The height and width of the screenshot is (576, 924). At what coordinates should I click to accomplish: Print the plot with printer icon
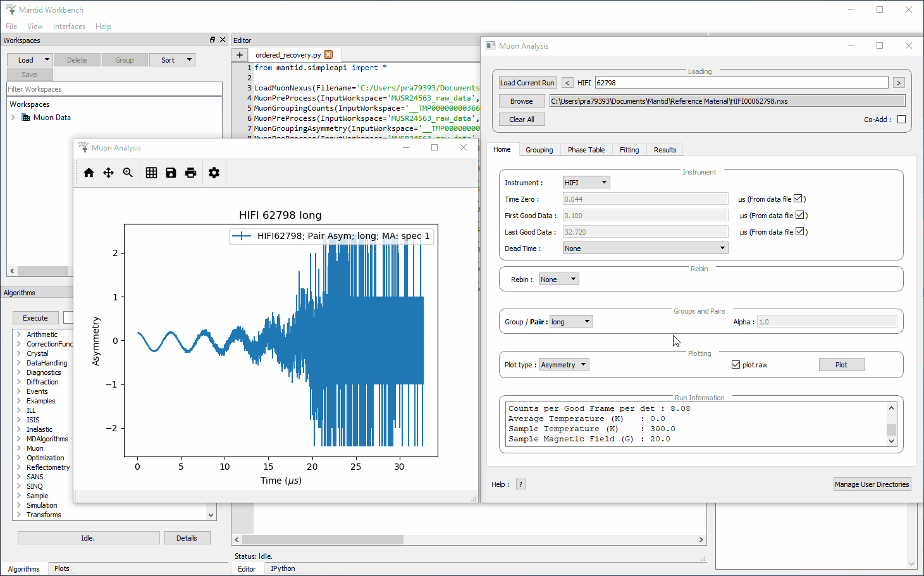[190, 173]
